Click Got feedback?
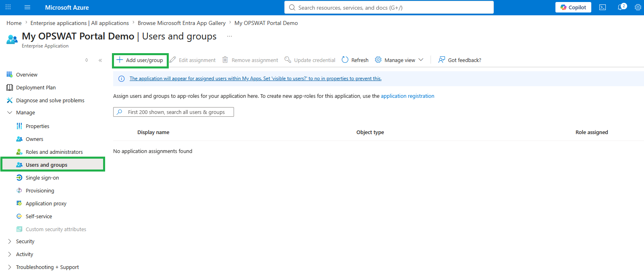Viewport: 644px width, 273px height. tap(460, 60)
